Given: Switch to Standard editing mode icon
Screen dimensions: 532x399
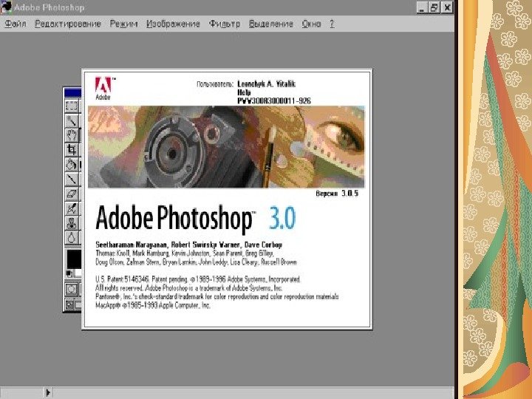Looking at the screenshot, I should click(x=72, y=290).
